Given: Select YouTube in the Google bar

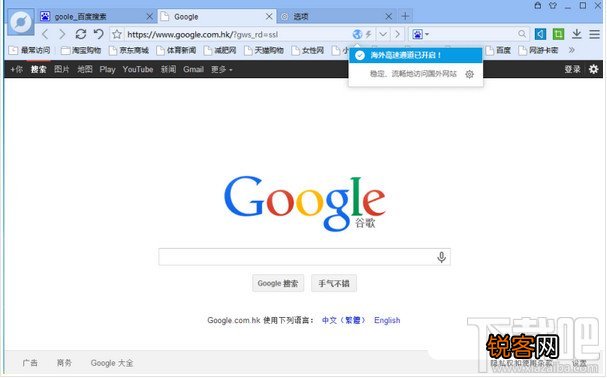Looking at the screenshot, I should [138, 69].
